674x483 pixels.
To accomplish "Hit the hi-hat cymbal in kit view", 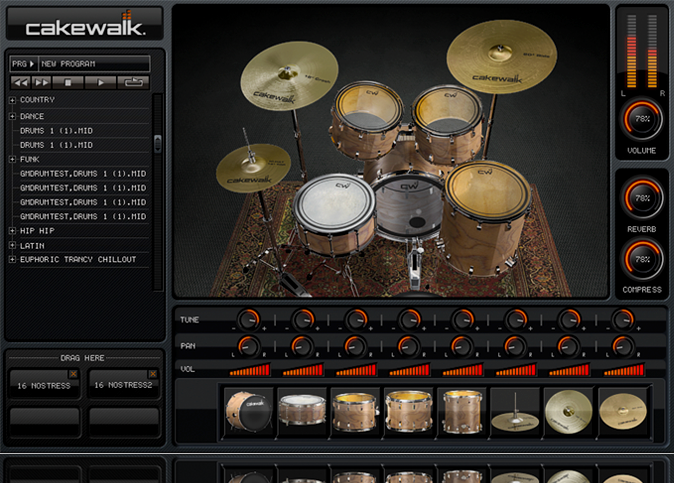I will coord(253,168).
